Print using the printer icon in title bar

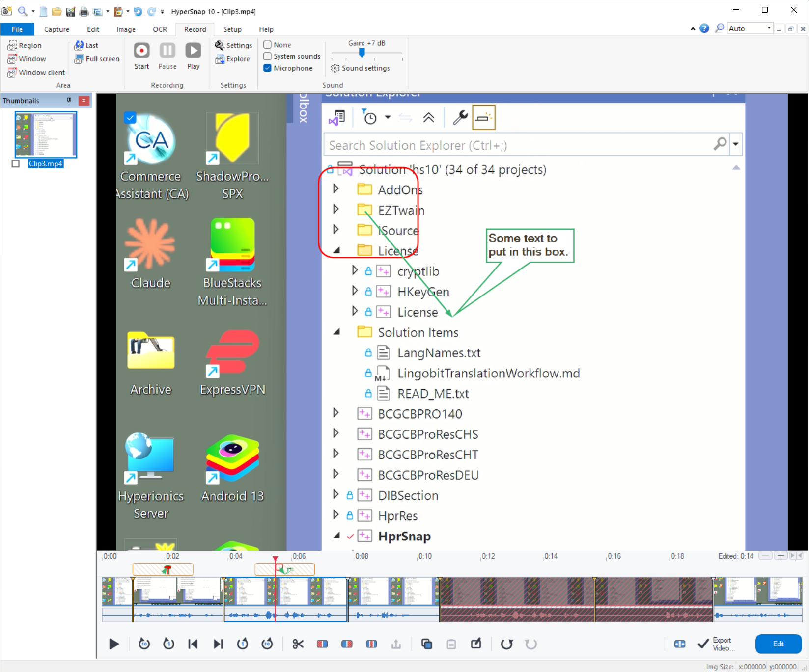[x=84, y=11]
